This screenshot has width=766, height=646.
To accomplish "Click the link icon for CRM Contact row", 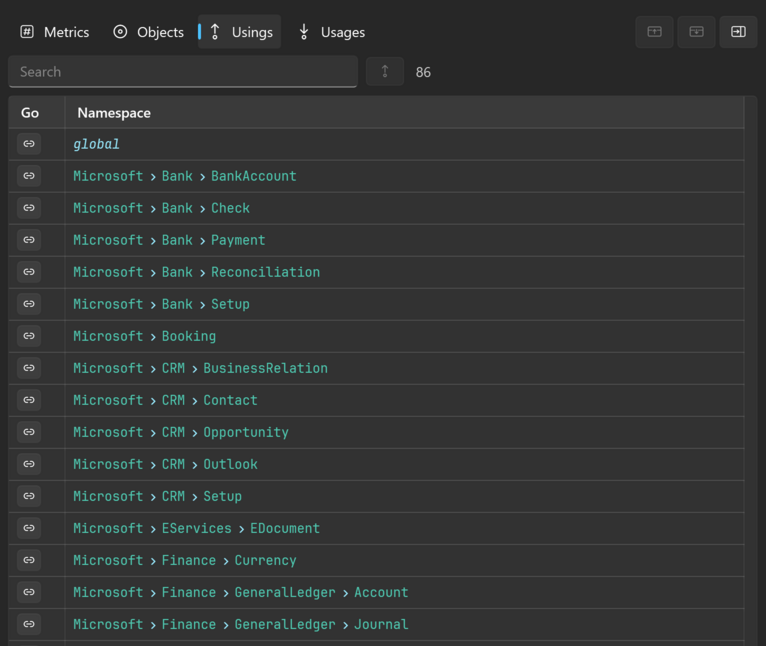I will (x=29, y=400).
